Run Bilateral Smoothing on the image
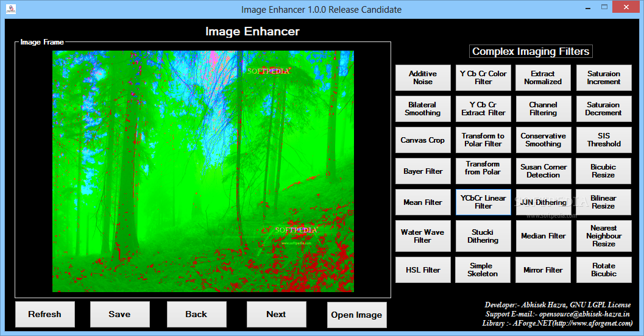 click(x=423, y=109)
